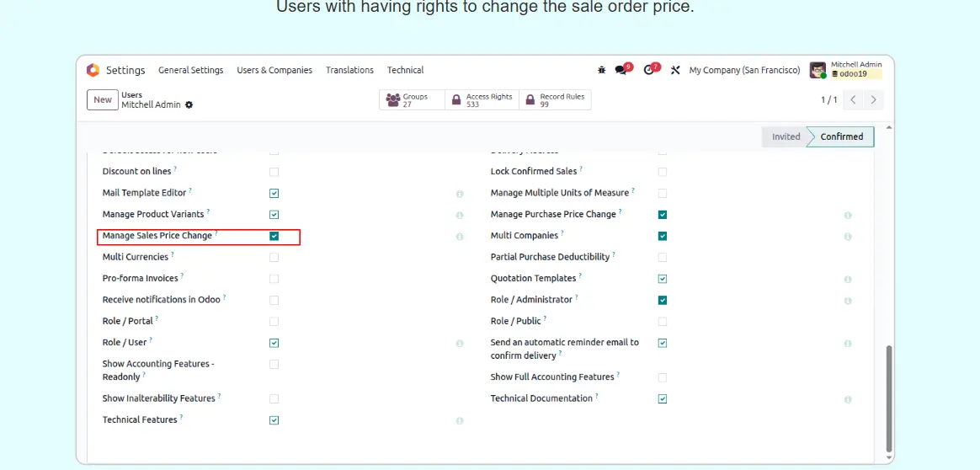Open the Translations menu
This screenshot has height=470, width=980.
tap(349, 70)
